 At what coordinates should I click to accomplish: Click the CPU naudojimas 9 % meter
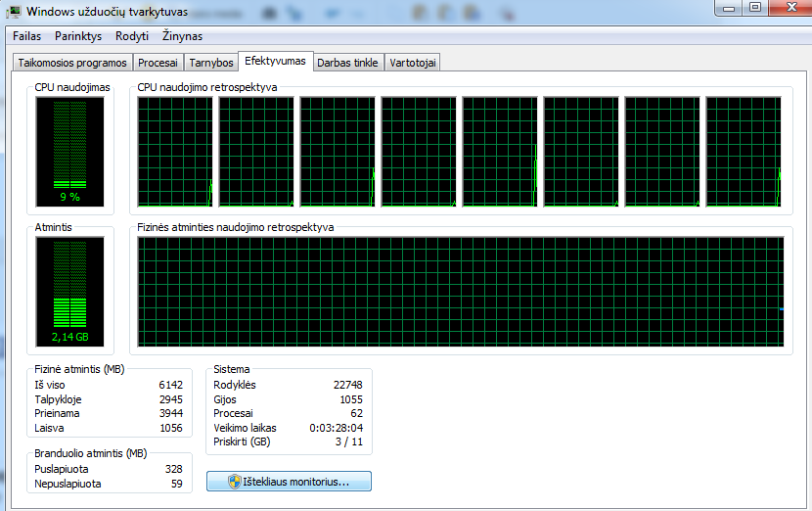(x=69, y=152)
